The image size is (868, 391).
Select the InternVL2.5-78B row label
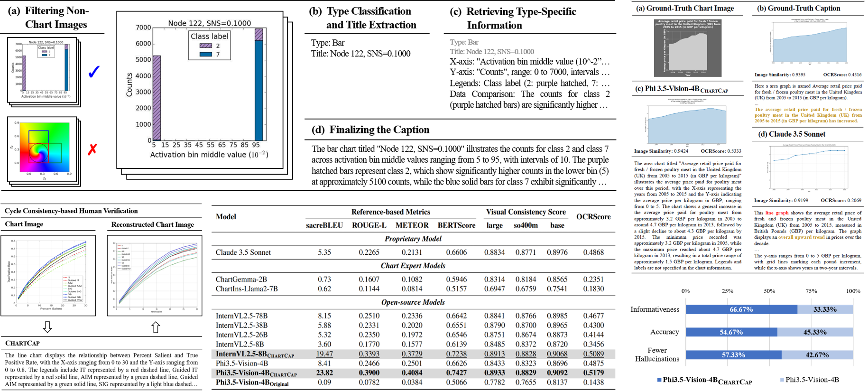[241, 316]
